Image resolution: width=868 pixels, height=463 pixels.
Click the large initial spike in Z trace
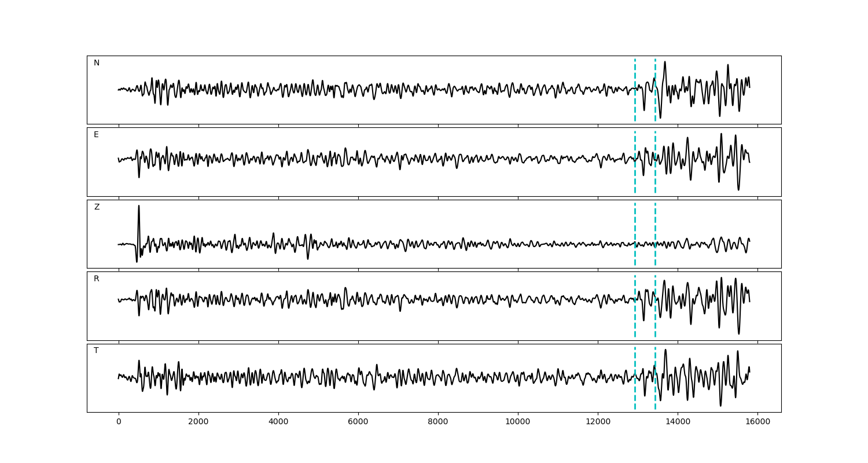pyautogui.click(x=139, y=207)
